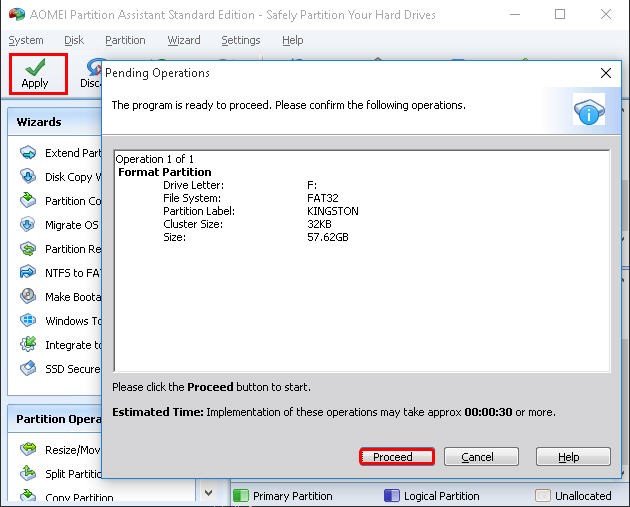Close the Pending Operations dialog
This screenshot has width=630, height=507.
[x=605, y=73]
